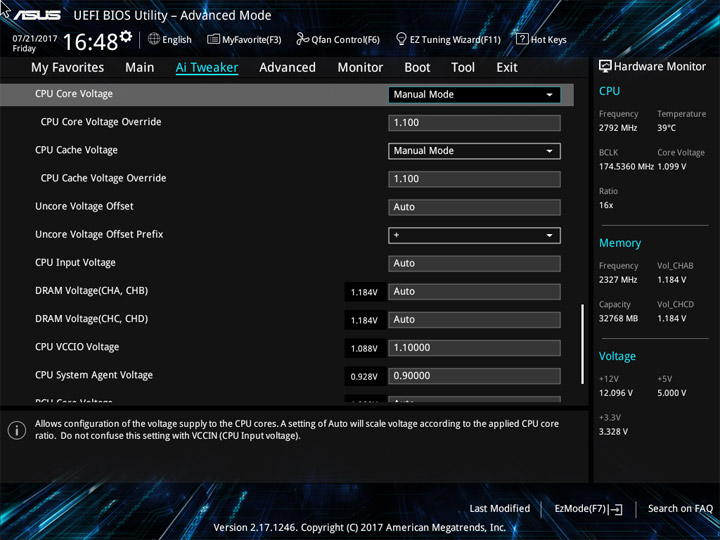Click Search on FAQ link

[x=680, y=508]
